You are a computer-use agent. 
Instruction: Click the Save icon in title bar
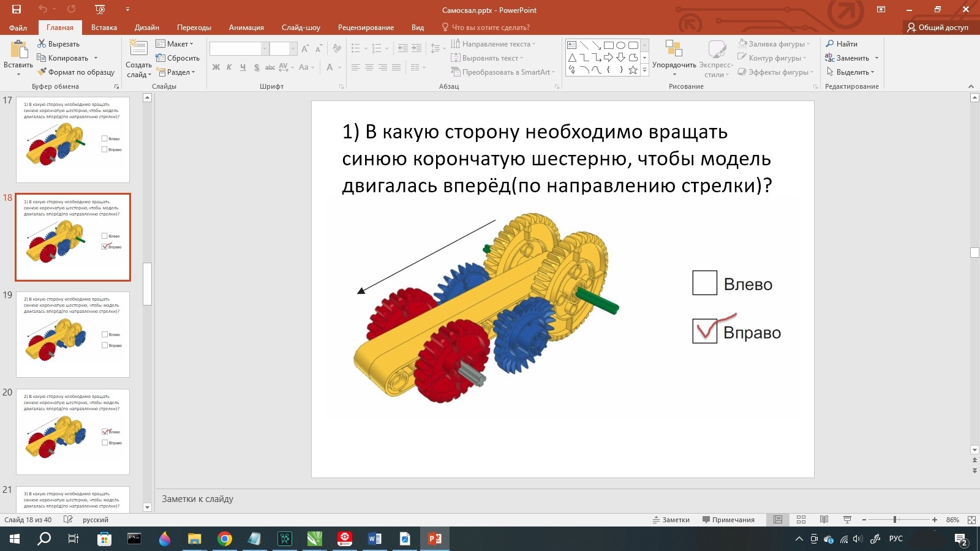point(17,9)
